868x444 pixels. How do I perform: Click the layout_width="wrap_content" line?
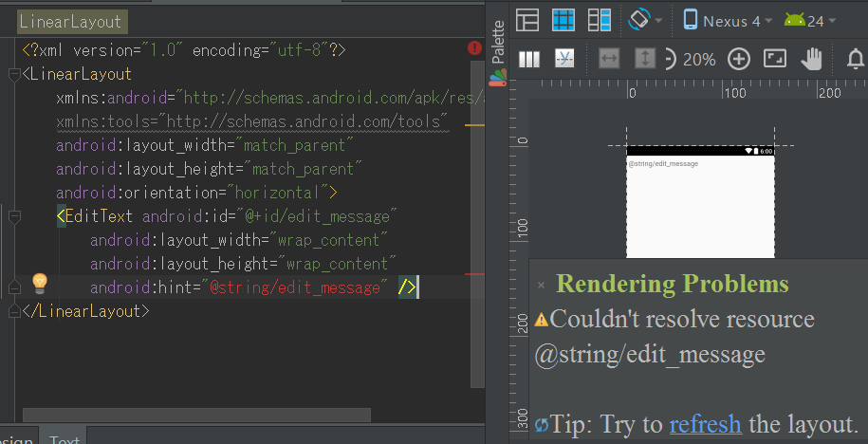pos(239,240)
